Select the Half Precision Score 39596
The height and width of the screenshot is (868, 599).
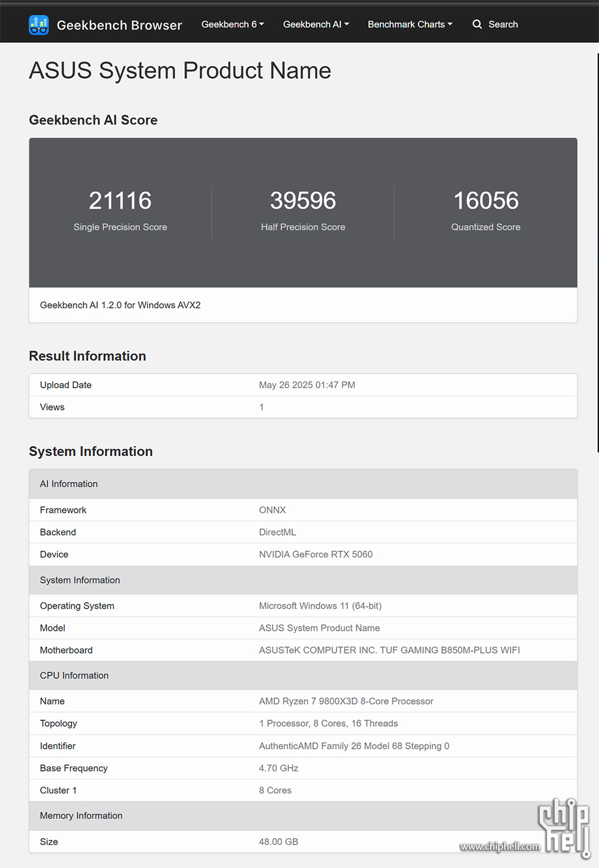click(303, 200)
